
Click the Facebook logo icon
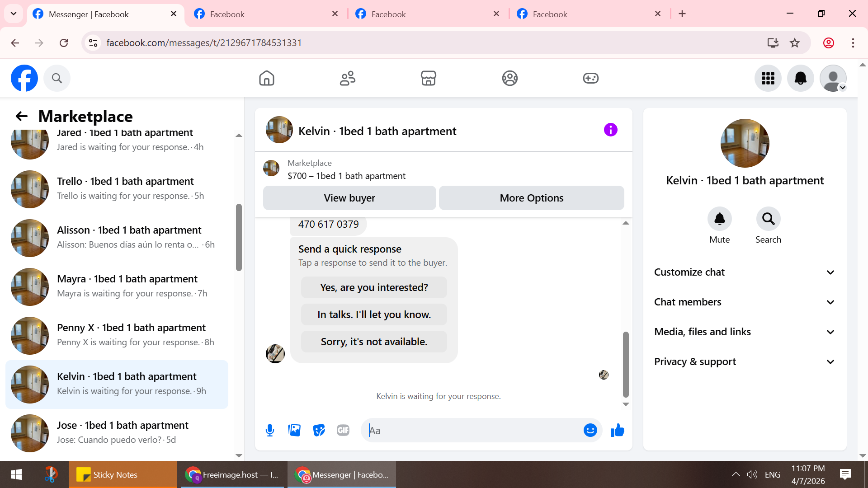[x=24, y=78]
